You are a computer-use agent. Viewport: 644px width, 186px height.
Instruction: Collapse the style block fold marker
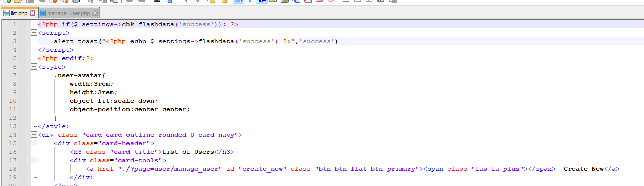34,67
